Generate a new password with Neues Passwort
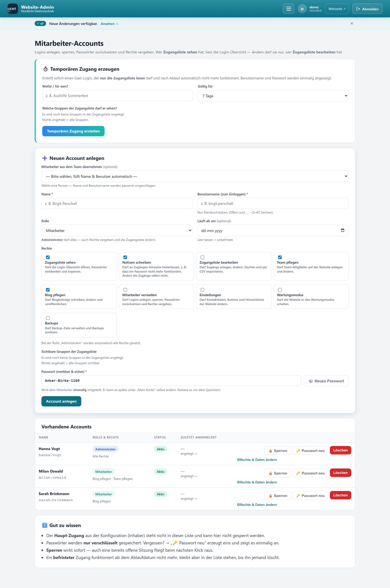This screenshot has height=588, width=390. tap(326, 381)
